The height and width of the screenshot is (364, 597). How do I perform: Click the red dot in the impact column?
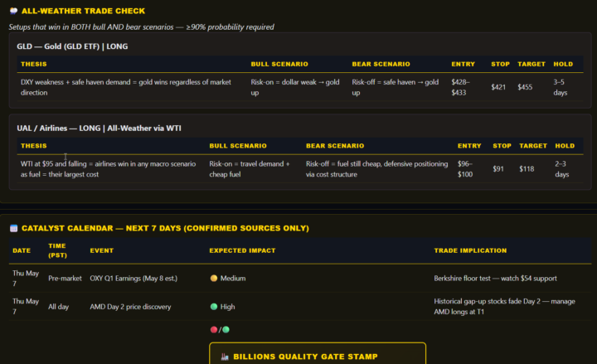pyautogui.click(x=214, y=330)
